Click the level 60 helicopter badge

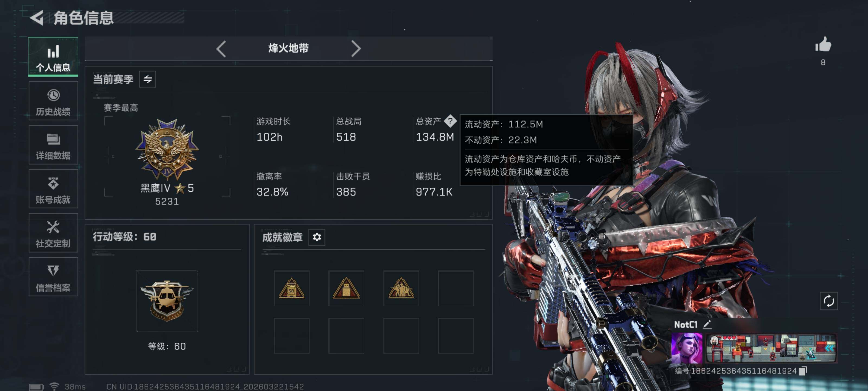click(x=167, y=301)
